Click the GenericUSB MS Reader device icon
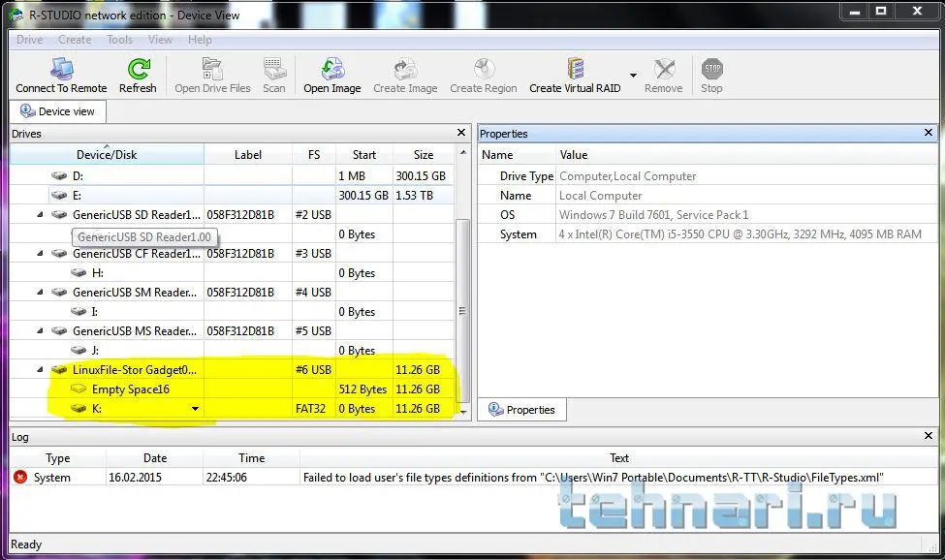The image size is (945, 560). coord(59,330)
